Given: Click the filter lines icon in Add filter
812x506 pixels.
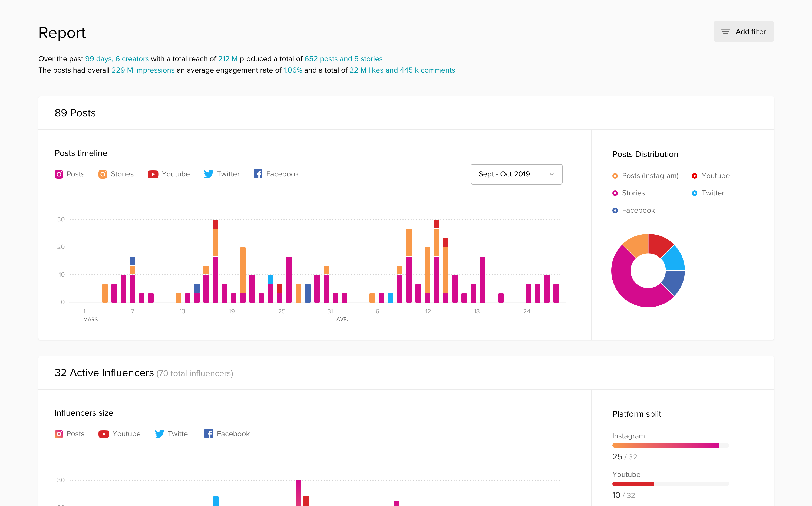Looking at the screenshot, I should coord(725,31).
